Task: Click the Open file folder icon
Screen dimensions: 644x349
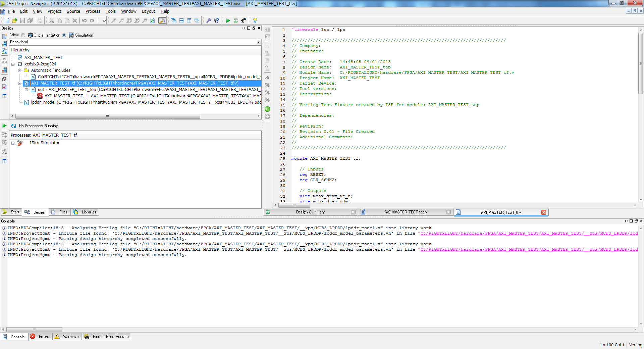Action: (x=14, y=20)
